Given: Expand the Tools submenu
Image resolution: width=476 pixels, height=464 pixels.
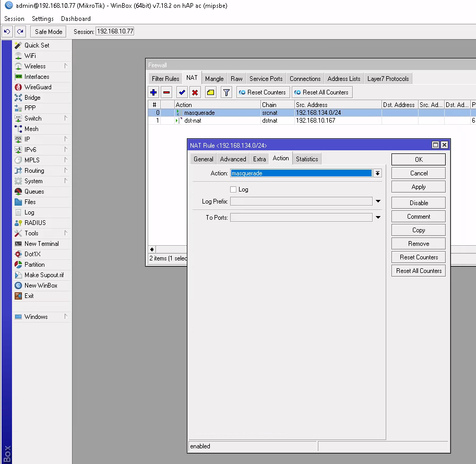Looking at the screenshot, I should [x=66, y=233].
